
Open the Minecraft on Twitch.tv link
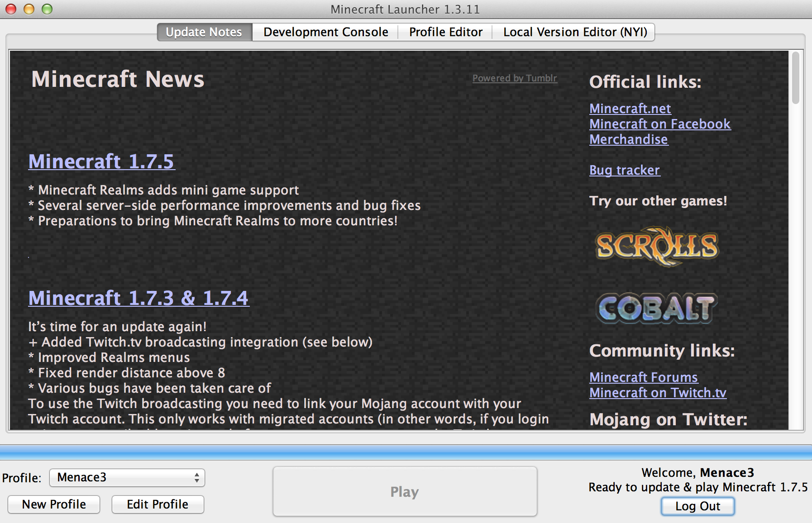[658, 393]
